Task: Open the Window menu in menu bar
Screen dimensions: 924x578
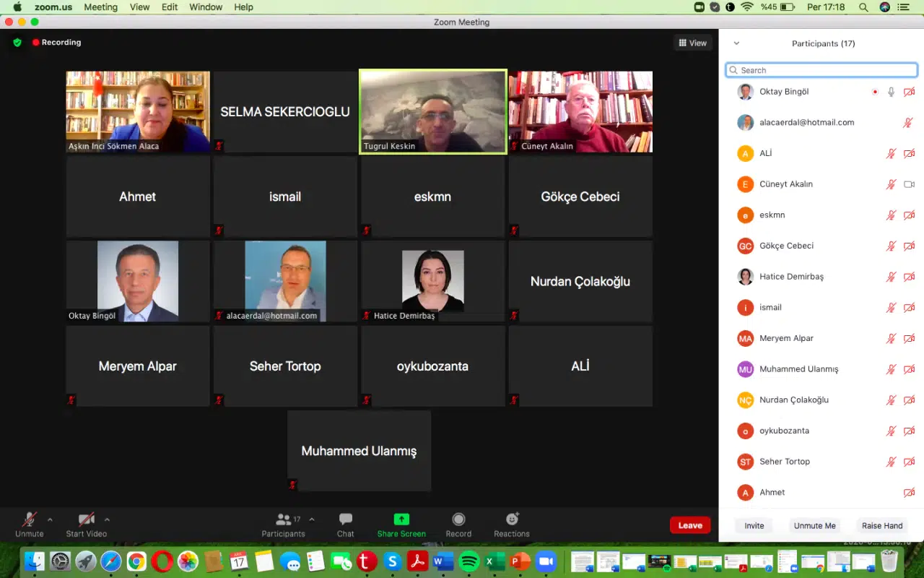Action: click(206, 7)
